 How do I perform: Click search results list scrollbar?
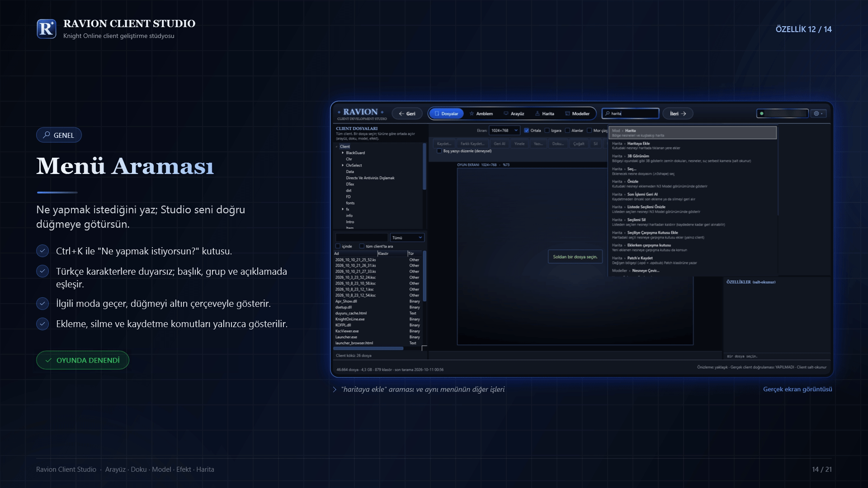(778, 171)
